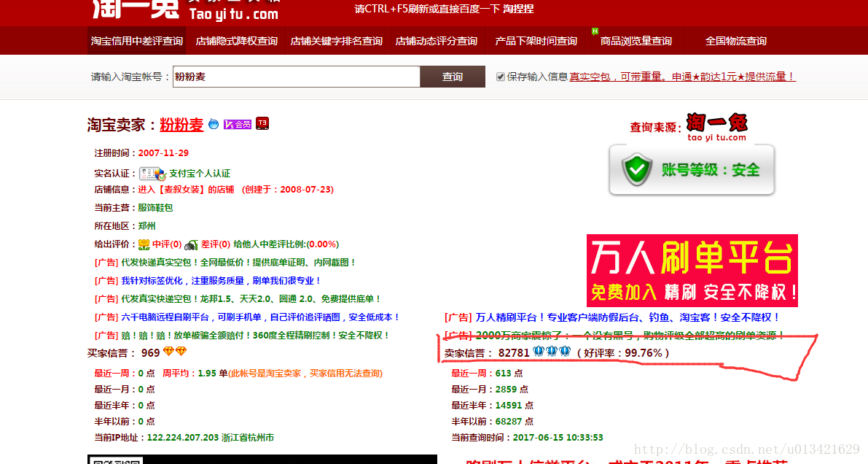This screenshot has width=868, height=464.
Task: Select buyer credit value 969
Action: pyautogui.click(x=150, y=353)
